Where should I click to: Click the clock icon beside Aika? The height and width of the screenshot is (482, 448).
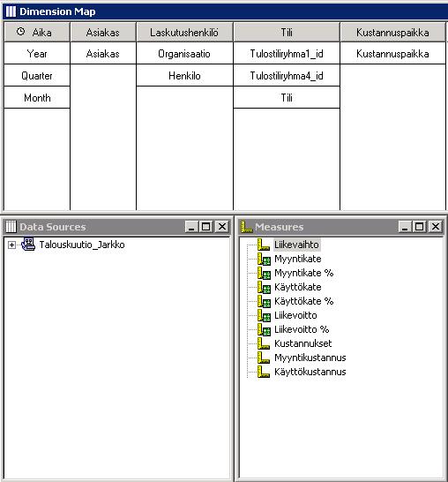(x=20, y=32)
